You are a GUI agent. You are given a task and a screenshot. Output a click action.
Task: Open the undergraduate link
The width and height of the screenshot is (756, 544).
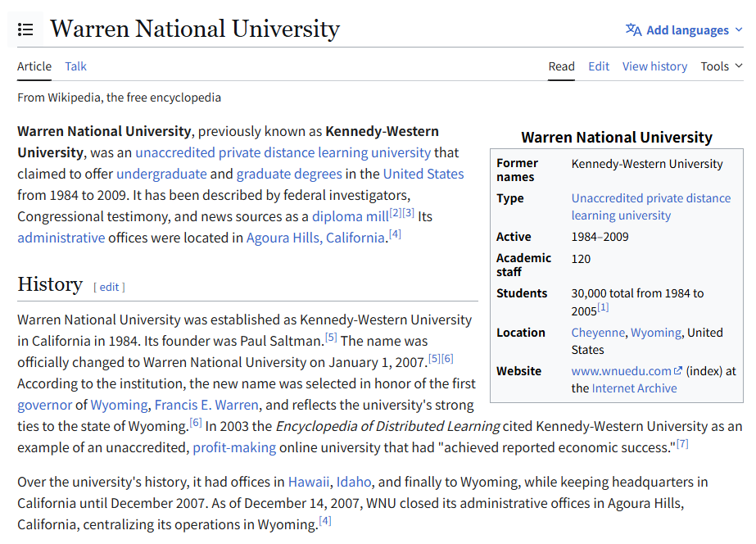pyautogui.click(x=161, y=174)
